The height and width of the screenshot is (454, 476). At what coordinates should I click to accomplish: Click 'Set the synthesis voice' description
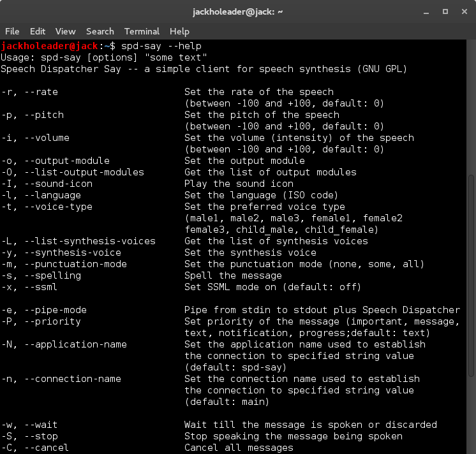point(250,253)
